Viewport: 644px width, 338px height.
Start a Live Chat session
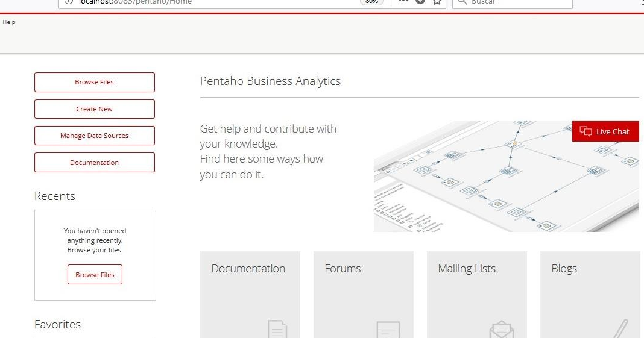pos(605,131)
